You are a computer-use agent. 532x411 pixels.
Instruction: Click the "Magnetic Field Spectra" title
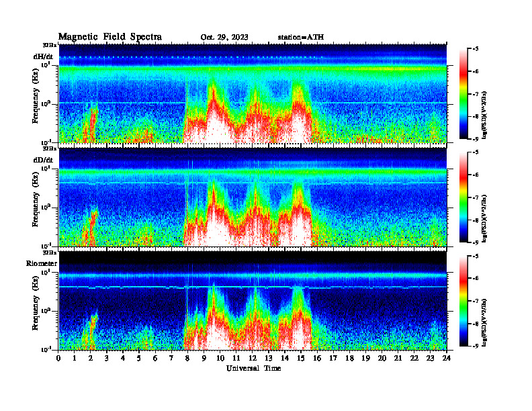[110, 37]
